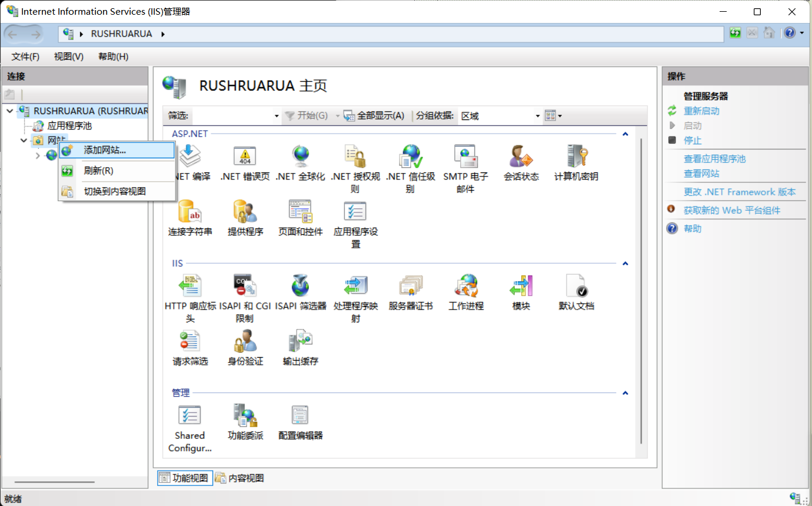Click the 重新启动 server action link
The height and width of the screenshot is (506, 812).
coord(700,111)
